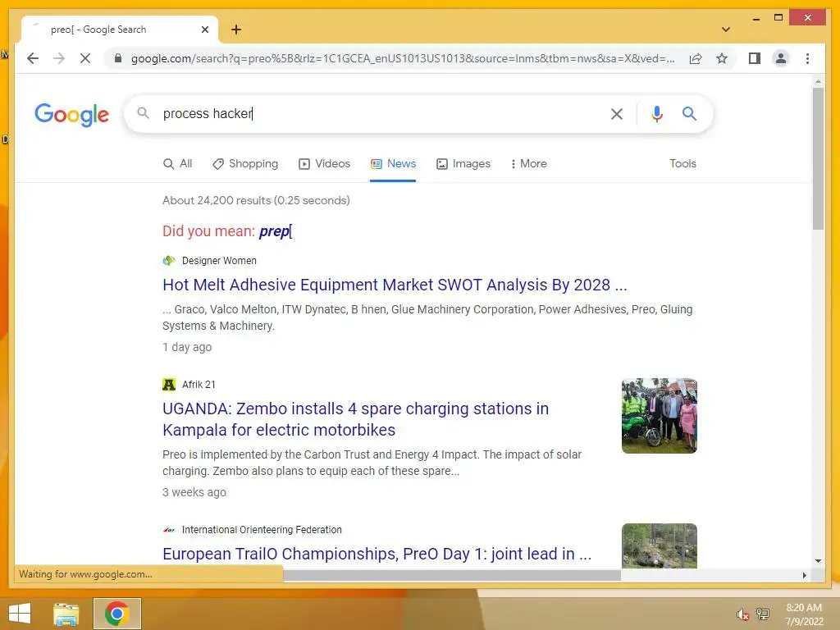The width and height of the screenshot is (840, 630).
Task: Select the News tab
Action: click(x=393, y=164)
